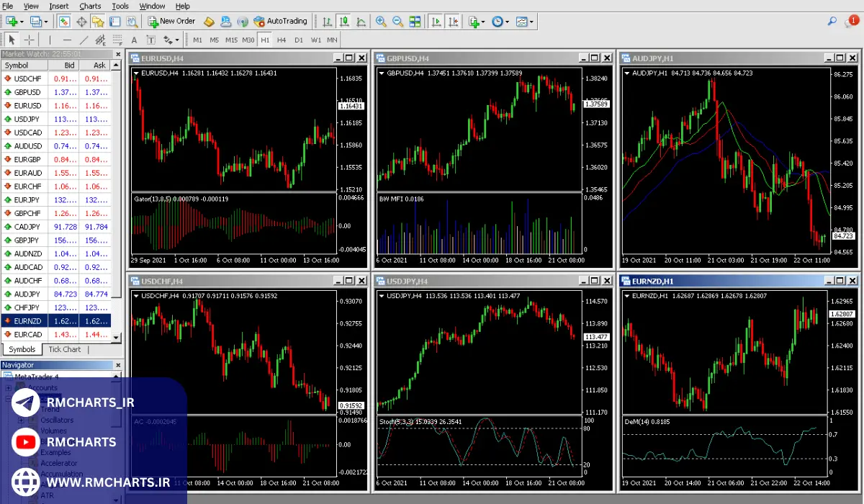Open the Data Window toolbar icon
The image size is (864, 504).
81,22
